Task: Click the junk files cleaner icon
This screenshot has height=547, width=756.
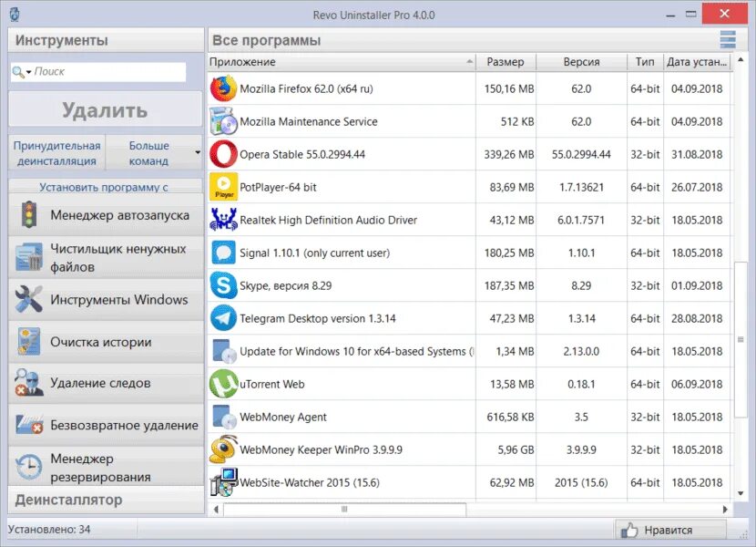Action: [29, 257]
